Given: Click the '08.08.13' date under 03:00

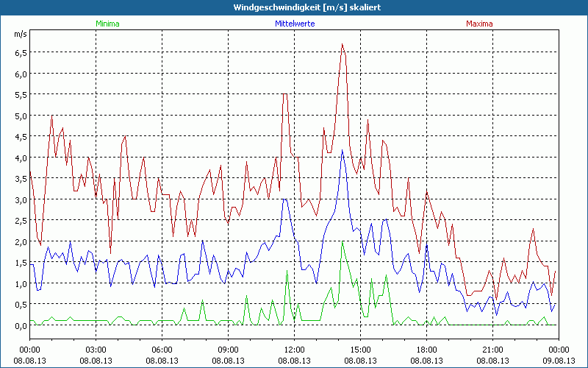Looking at the screenshot, I should click(96, 361).
